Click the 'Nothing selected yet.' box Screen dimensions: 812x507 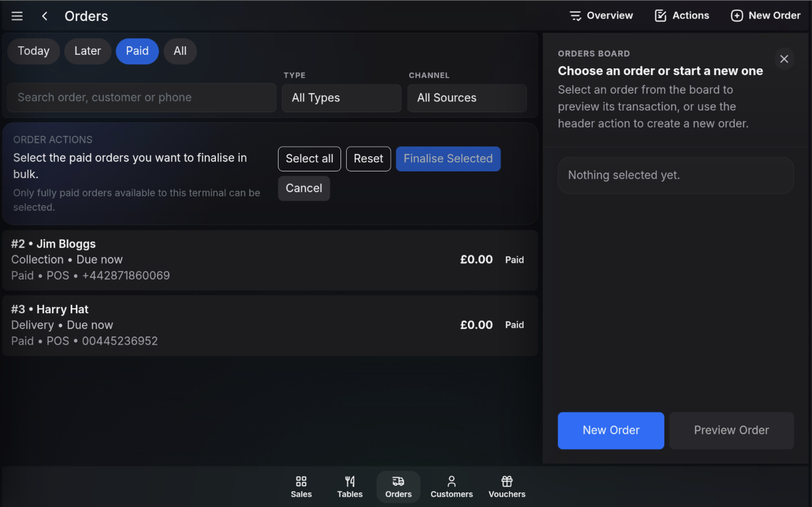[676, 175]
